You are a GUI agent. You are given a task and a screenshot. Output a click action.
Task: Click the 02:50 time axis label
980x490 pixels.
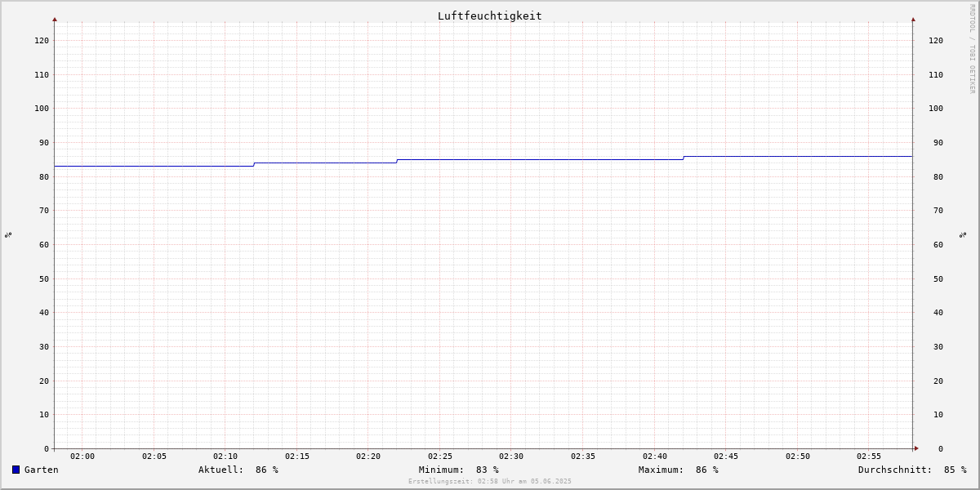(798, 457)
